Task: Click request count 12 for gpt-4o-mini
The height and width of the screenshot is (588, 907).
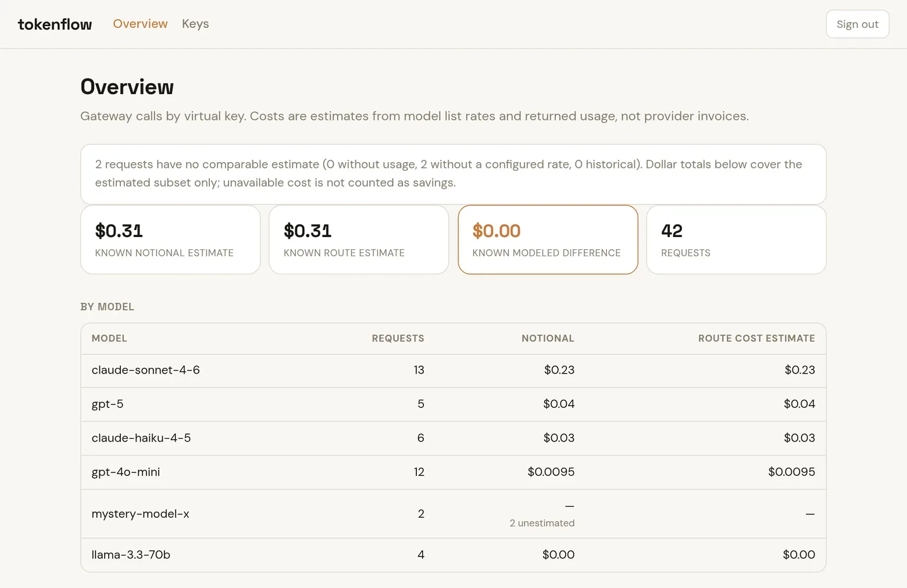Action: (x=419, y=472)
